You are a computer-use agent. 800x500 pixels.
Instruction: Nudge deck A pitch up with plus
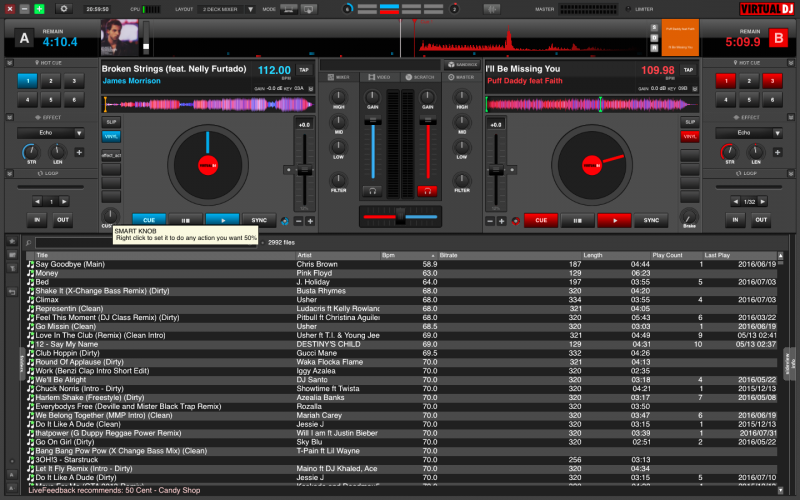pos(310,221)
